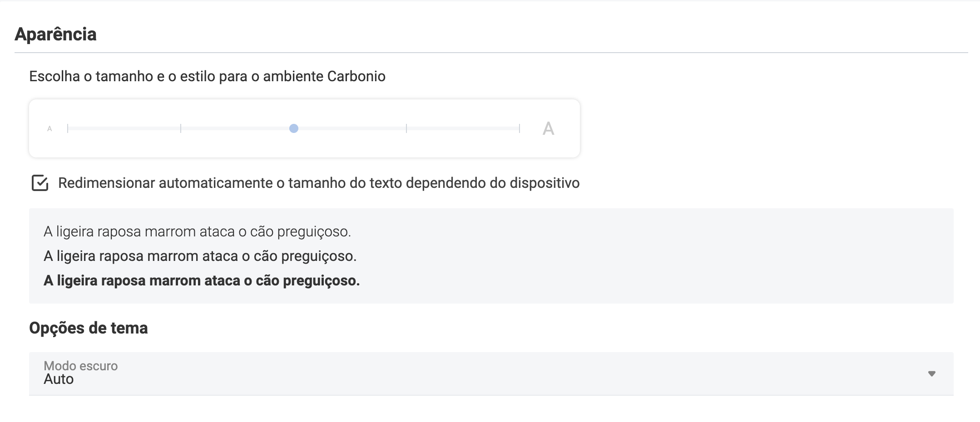Click the bold sample sentence preview
The height and width of the screenshot is (422, 980).
pyautogui.click(x=202, y=280)
